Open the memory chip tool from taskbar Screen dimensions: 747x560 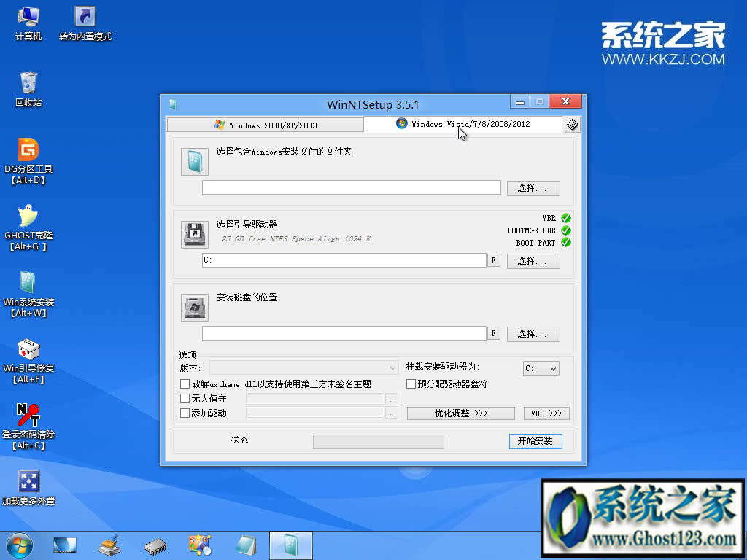pyautogui.click(x=155, y=545)
